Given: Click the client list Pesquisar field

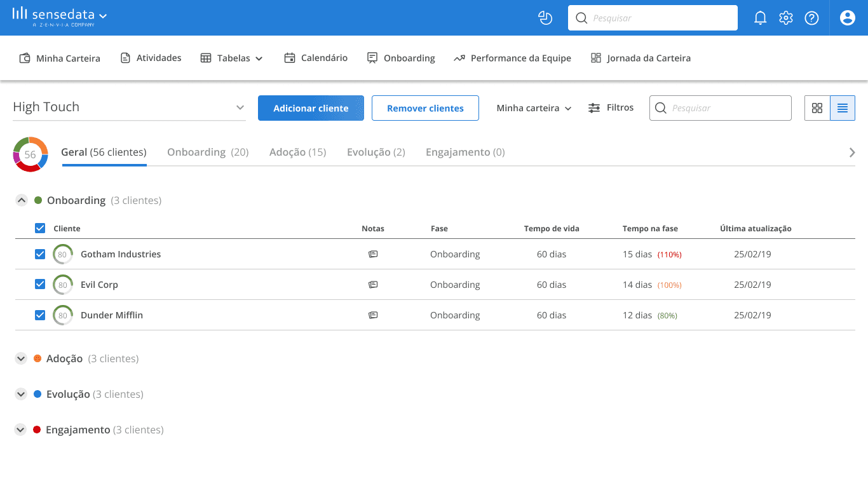Looking at the screenshot, I should tap(721, 108).
